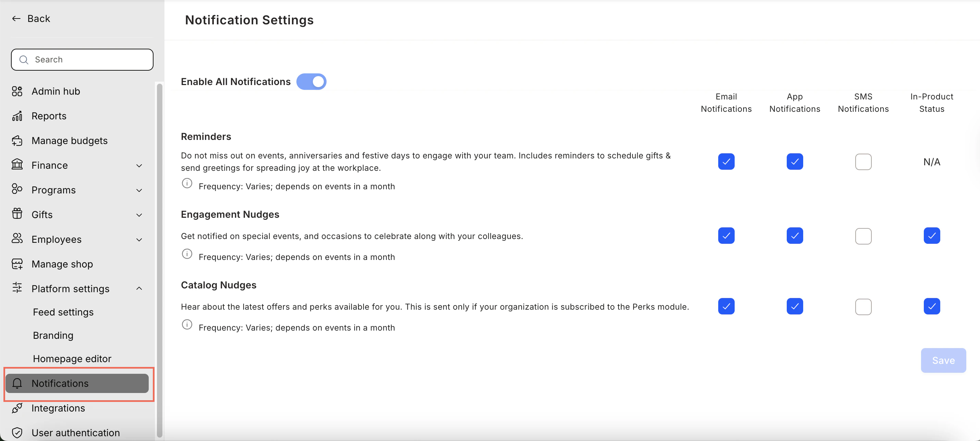This screenshot has width=980, height=441.
Task: Enable SMS Notifications for Engagement Nudges
Action: [863, 236]
